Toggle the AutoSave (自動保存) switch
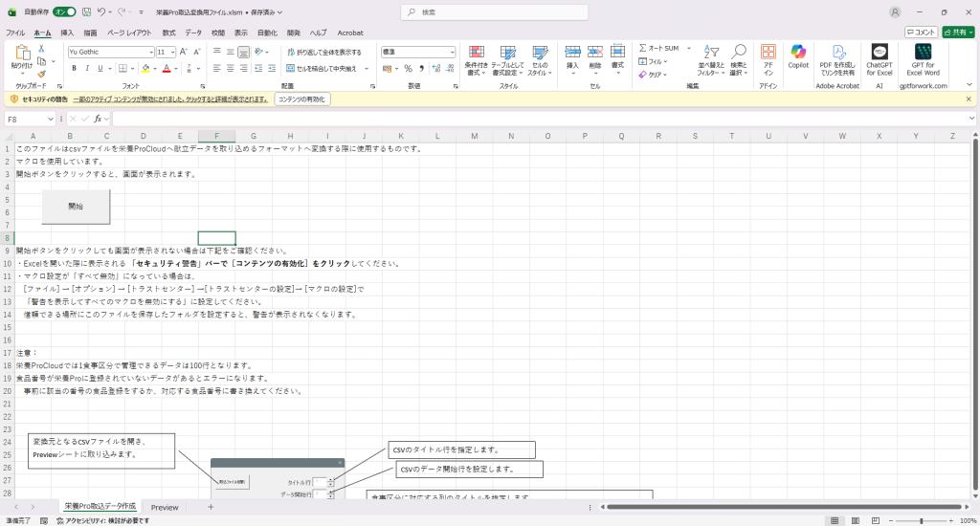980x526 pixels. click(64, 12)
